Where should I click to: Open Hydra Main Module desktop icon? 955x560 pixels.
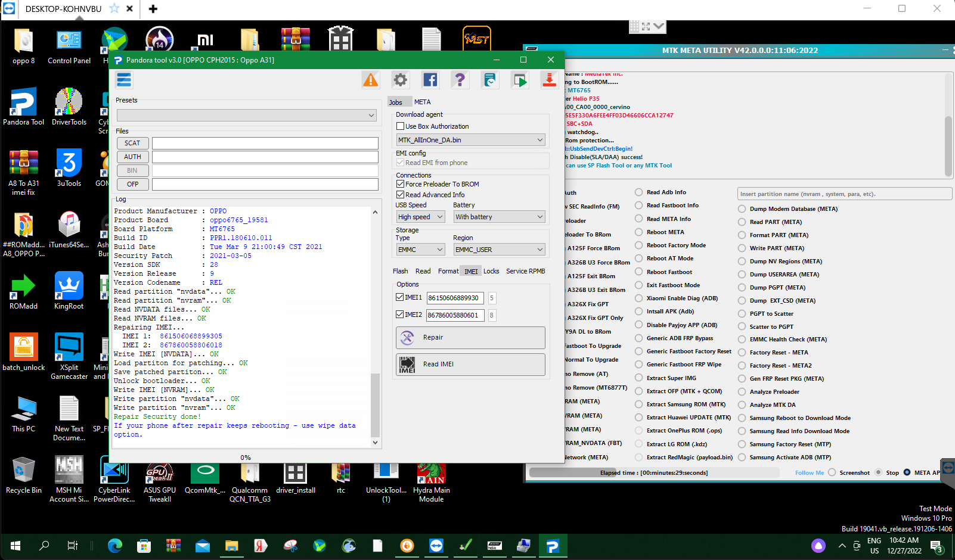tap(432, 483)
